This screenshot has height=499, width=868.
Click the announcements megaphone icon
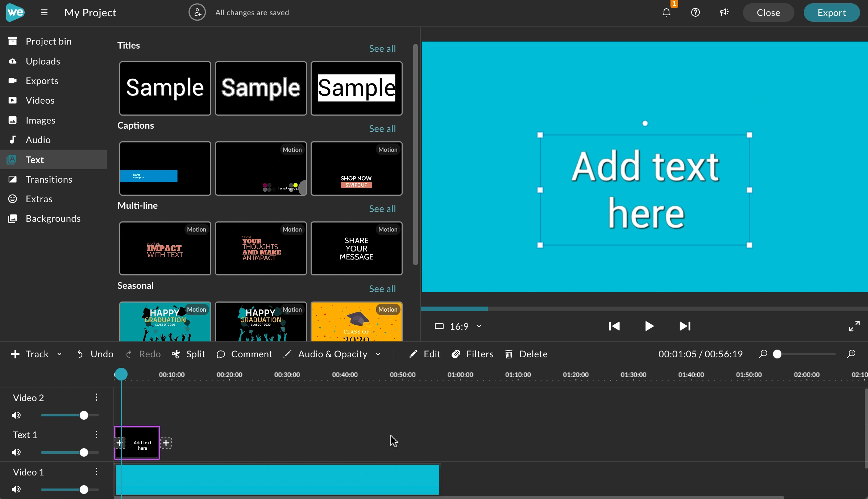(724, 13)
